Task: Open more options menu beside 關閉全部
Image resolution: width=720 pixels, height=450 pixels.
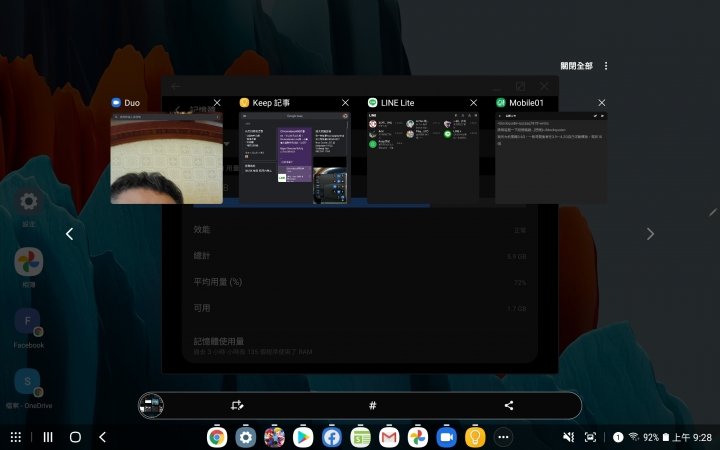Action: click(x=606, y=66)
